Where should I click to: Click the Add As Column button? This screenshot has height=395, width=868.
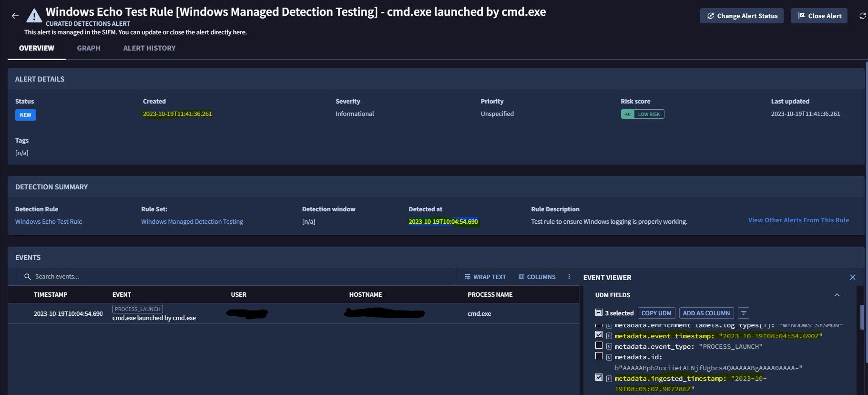(x=706, y=313)
